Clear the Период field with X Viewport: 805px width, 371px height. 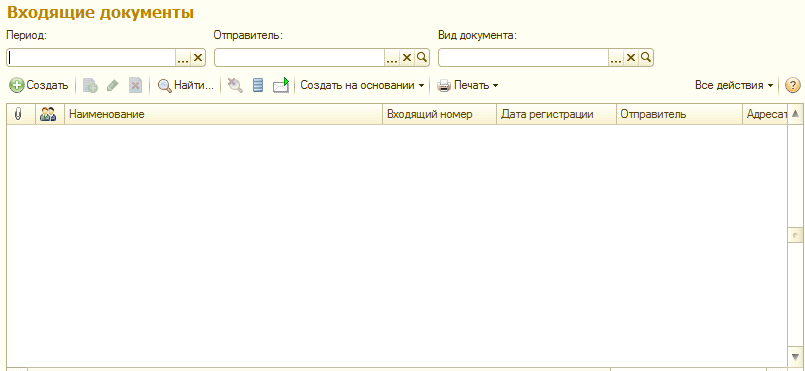(198, 58)
